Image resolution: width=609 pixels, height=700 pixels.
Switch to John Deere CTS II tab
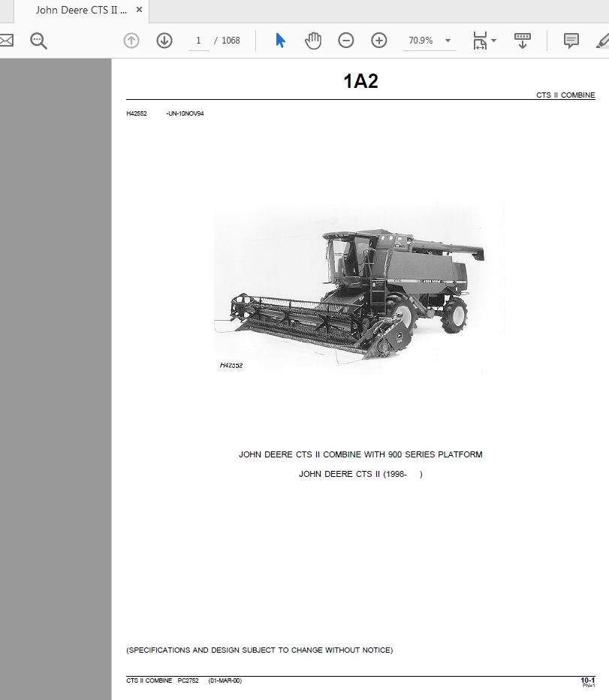[81, 11]
